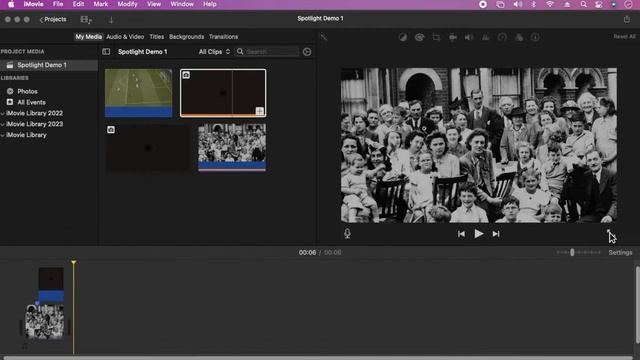The image size is (640, 360).
Task: Open the Modify menu
Action: [127, 4]
